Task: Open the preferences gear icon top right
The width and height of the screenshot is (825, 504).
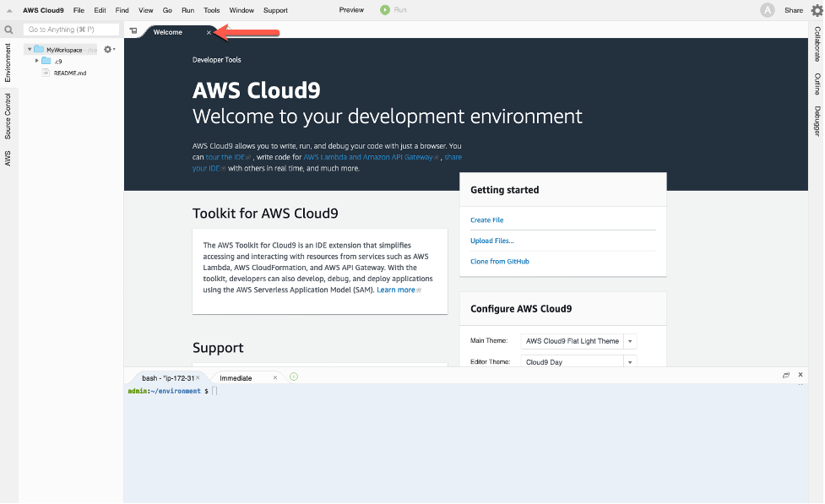Action: (x=817, y=10)
